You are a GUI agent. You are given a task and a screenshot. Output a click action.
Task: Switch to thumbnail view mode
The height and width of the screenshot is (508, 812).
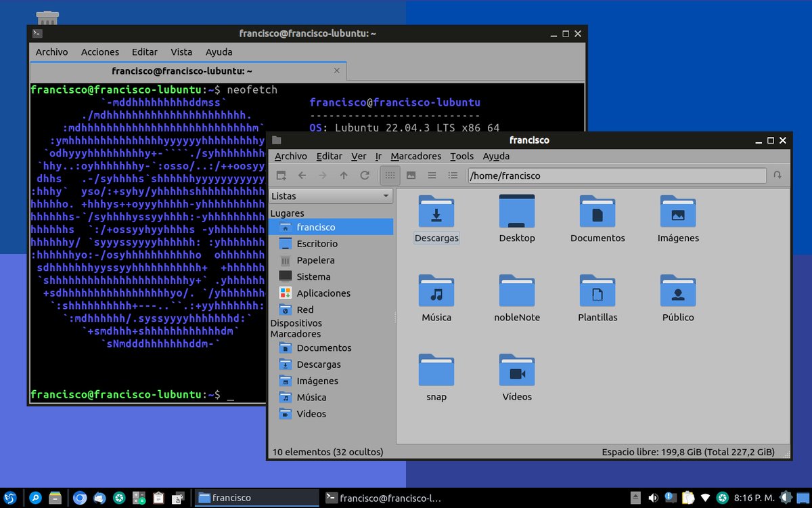[411, 175]
